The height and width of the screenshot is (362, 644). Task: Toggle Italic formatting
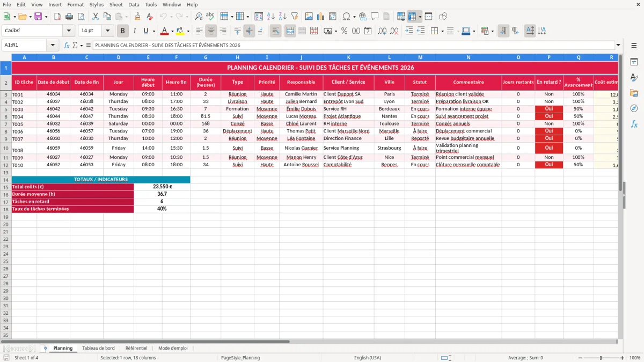134,31
